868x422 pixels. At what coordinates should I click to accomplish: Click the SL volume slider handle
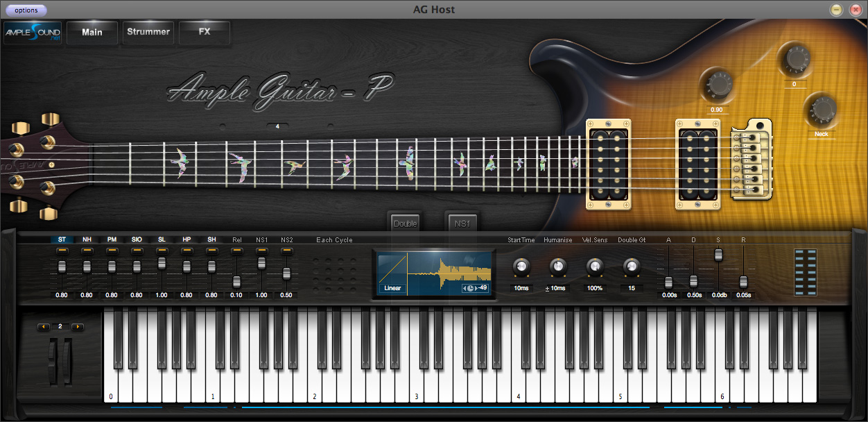[162, 263]
